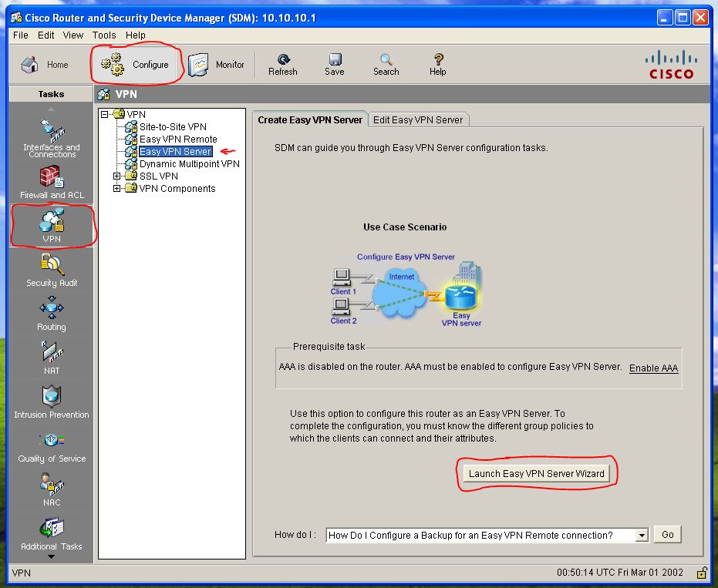Click the Configure toolbar button

click(135, 65)
